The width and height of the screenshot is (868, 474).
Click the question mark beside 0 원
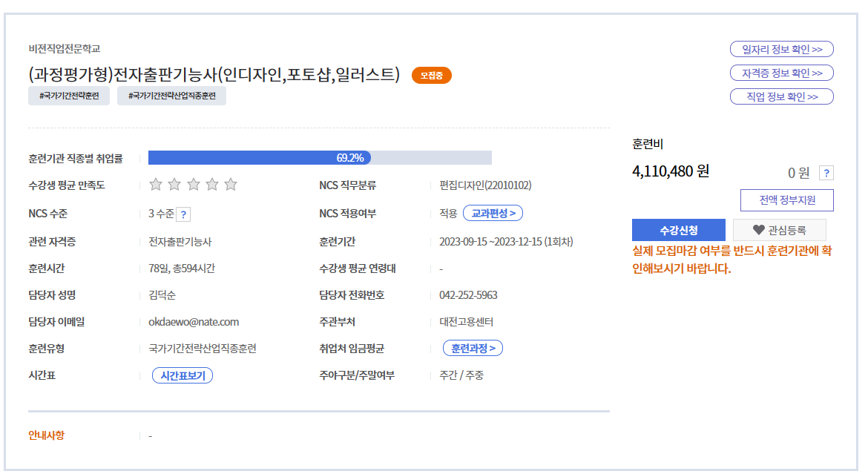coord(826,173)
